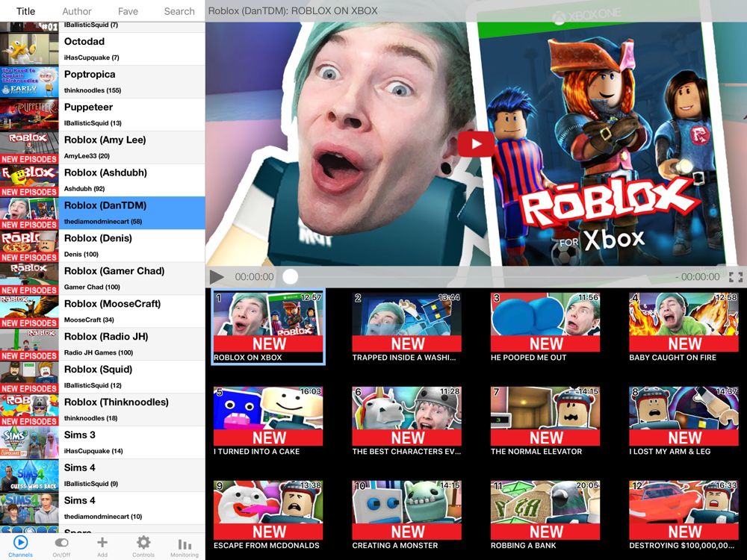Play video 12 DESTROYING $100,000,00...
This screenshot has height=560, width=747.
click(684, 510)
